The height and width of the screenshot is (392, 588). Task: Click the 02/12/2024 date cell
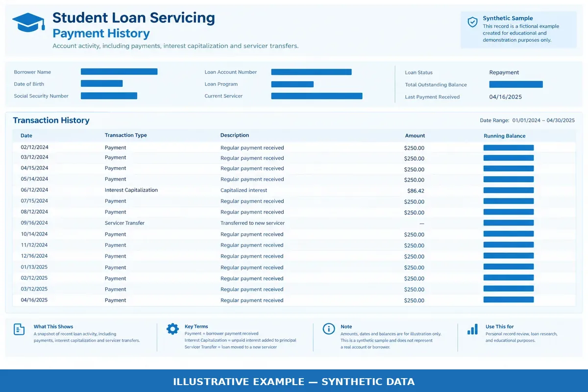(x=34, y=147)
